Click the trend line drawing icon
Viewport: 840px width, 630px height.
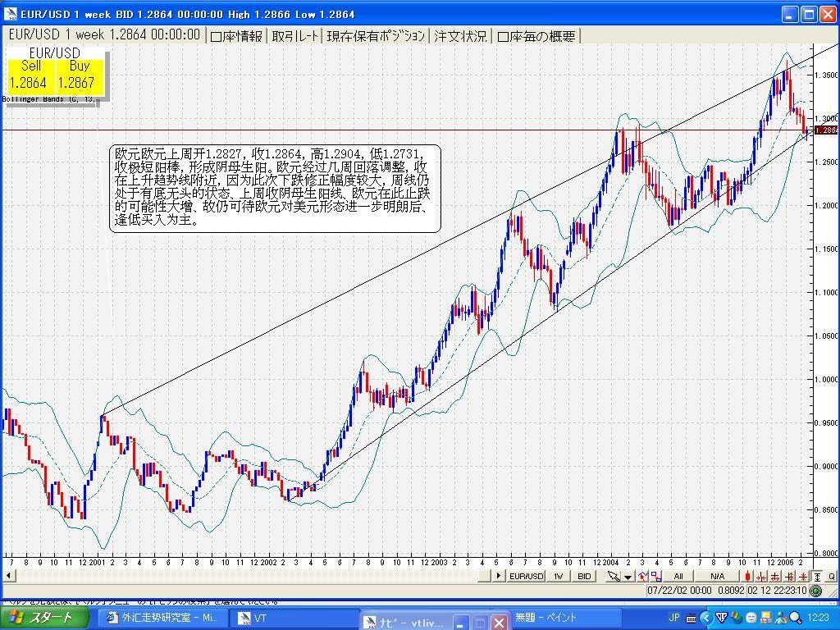[643, 576]
